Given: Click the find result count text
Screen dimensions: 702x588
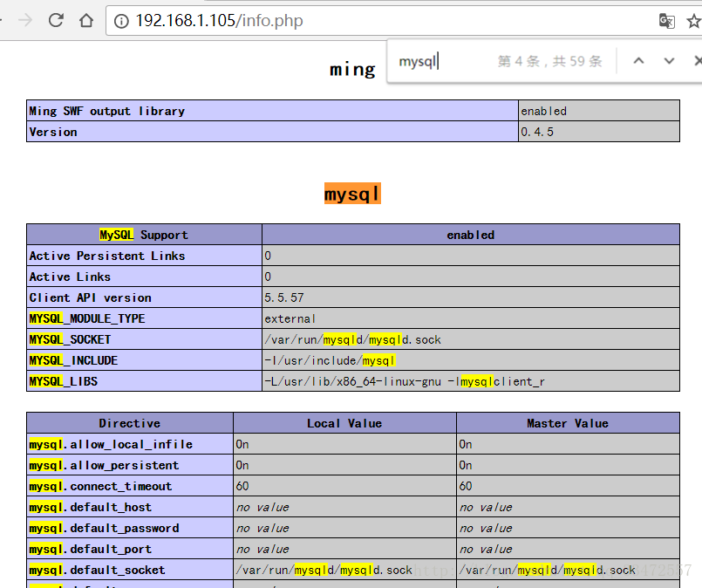Looking at the screenshot, I should pos(549,61).
